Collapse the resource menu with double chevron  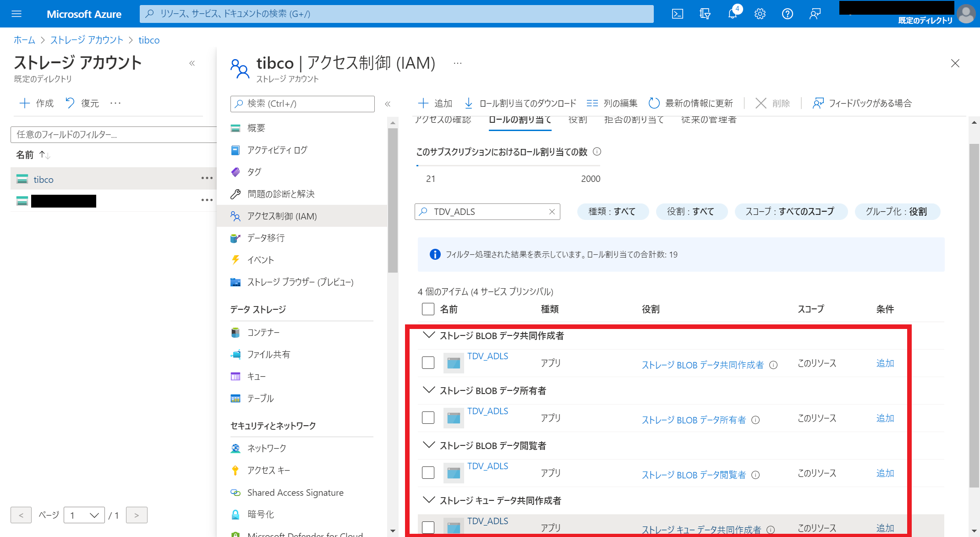point(388,104)
